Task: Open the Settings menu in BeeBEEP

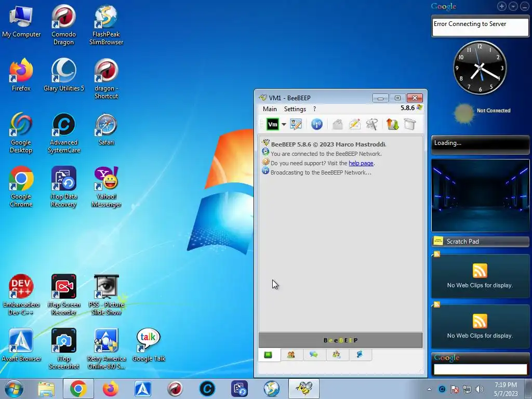Action: [x=295, y=109]
